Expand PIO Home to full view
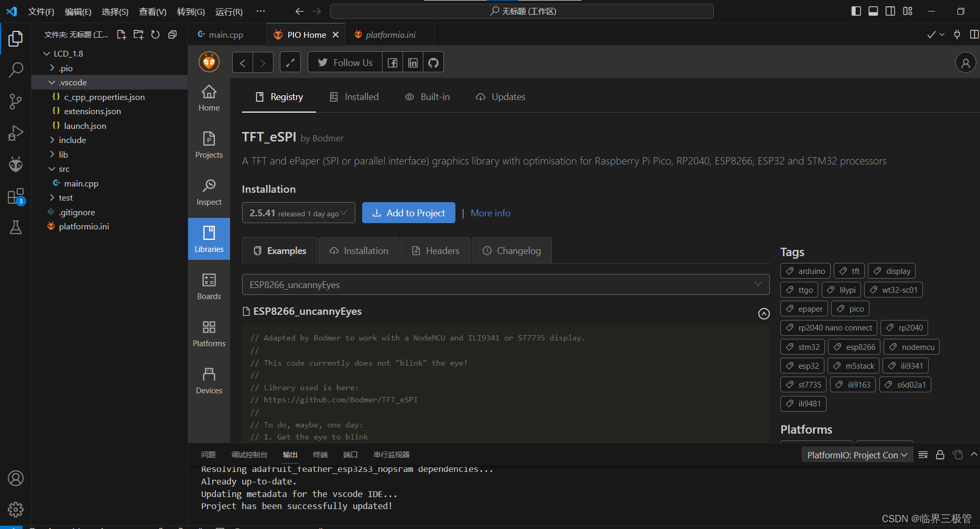Screen dimensions: 980x529 290,63
